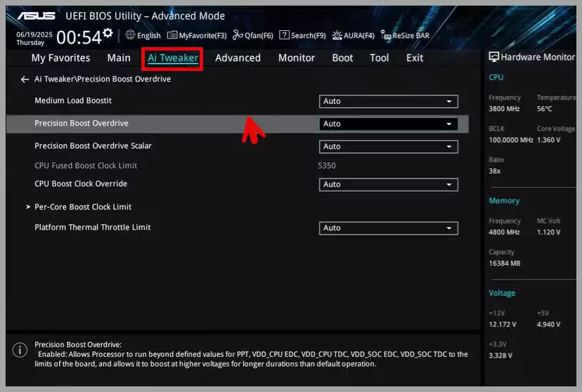Select the Ai Tweaker tab
Screen dimensions: 582x392
pos(173,58)
